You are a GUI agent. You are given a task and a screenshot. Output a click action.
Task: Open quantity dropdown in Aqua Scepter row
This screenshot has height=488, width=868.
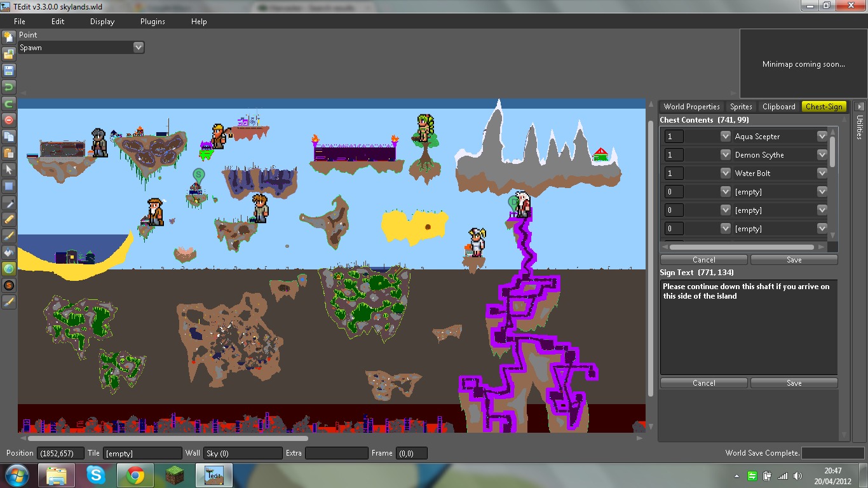tap(725, 136)
